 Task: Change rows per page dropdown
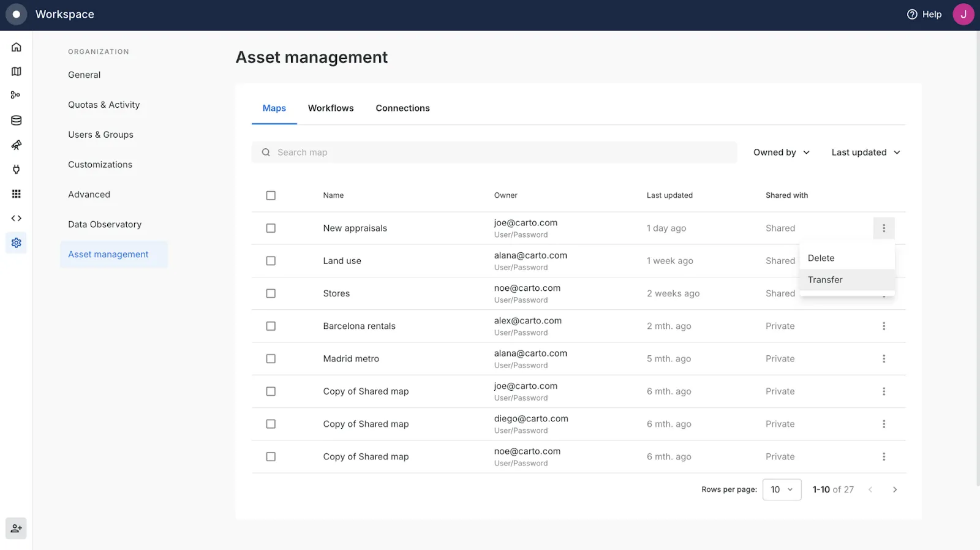(x=782, y=489)
